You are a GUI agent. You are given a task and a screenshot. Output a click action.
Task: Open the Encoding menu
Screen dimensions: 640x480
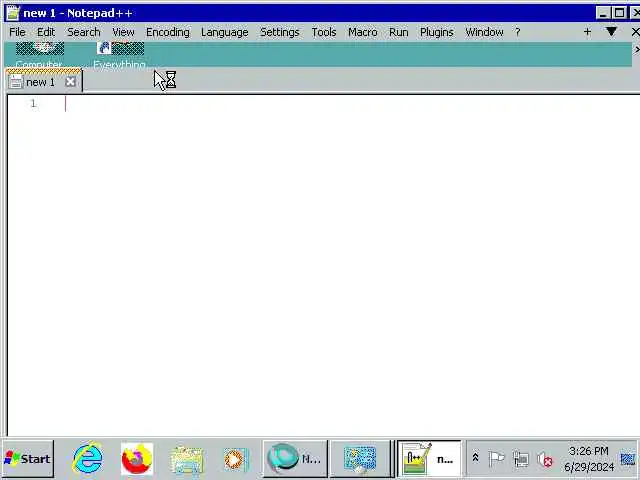pos(168,32)
